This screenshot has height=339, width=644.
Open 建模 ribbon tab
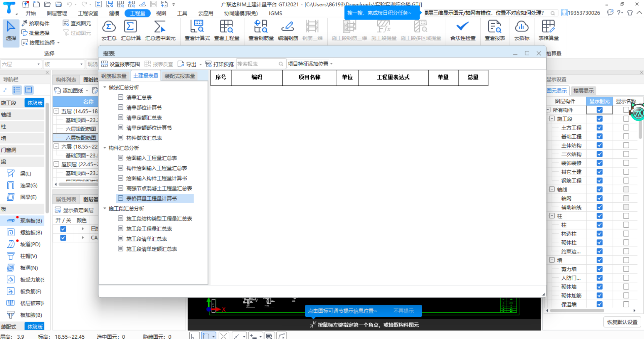114,13
